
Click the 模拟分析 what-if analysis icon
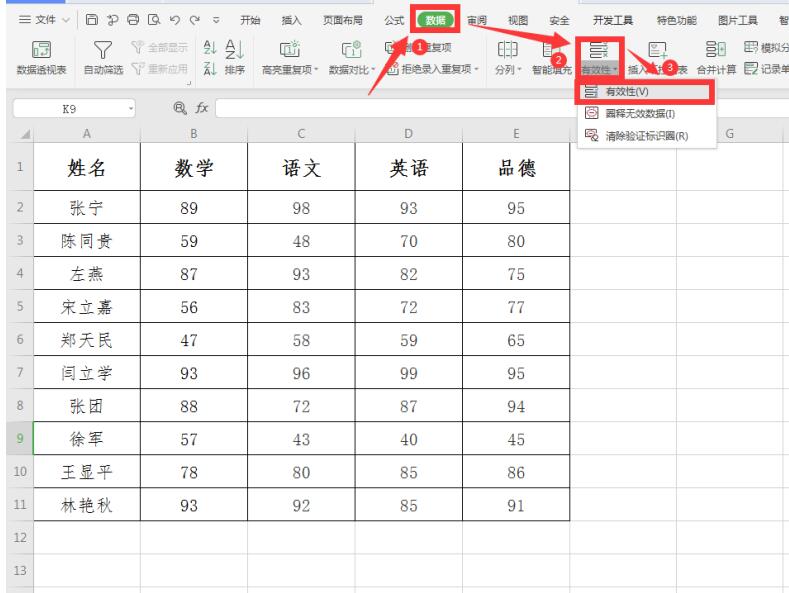(751, 47)
